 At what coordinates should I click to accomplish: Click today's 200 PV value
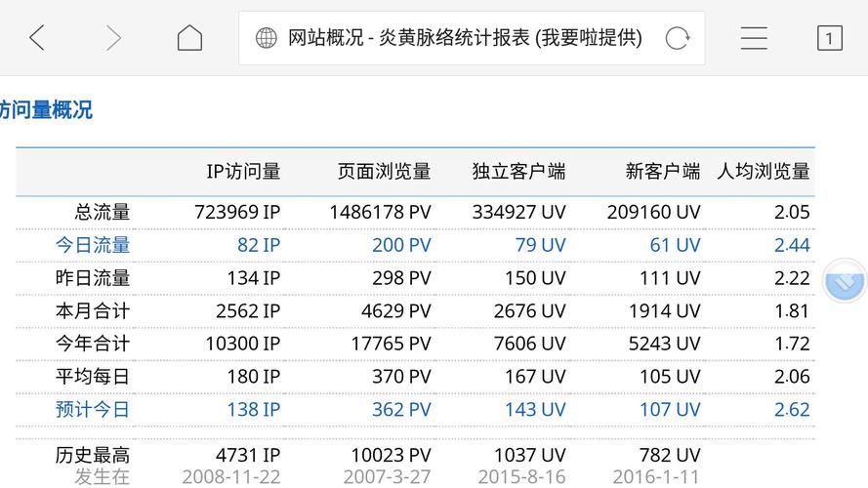coord(401,245)
